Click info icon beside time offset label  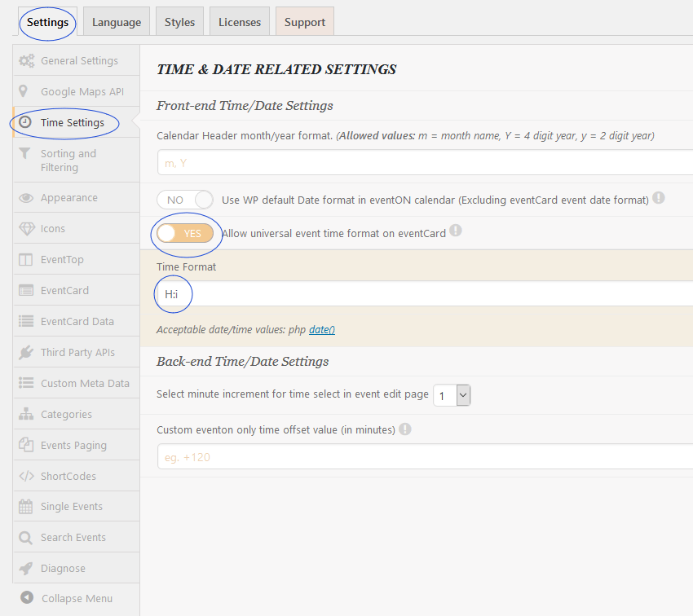tap(405, 429)
